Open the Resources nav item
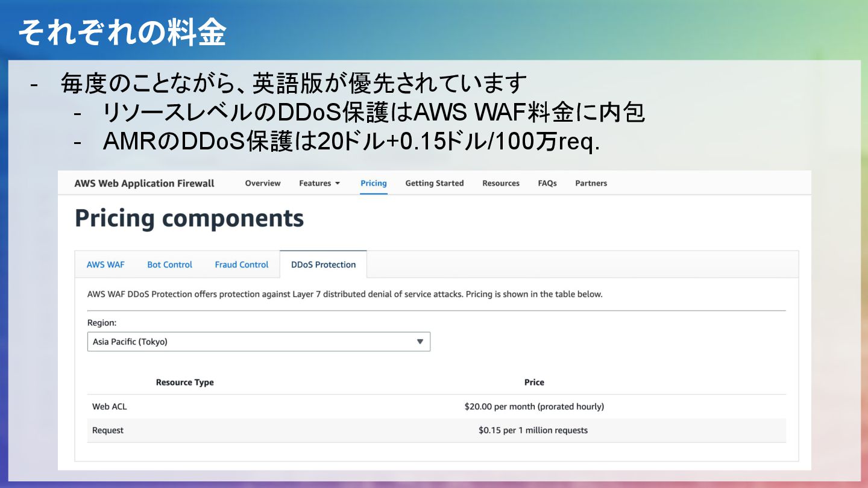The width and height of the screenshot is (868, 488). [501, 183]
